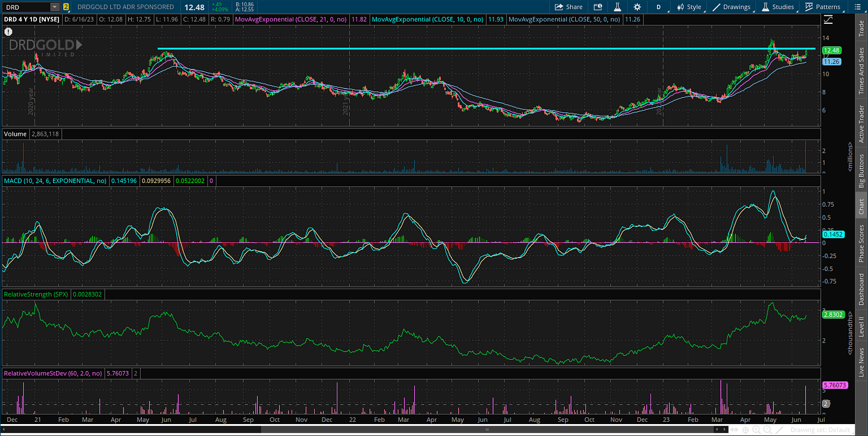The image size is (868, 436).
Task: Open the flask quick-study icon beside Share
Action: click(x=618, y=7)
